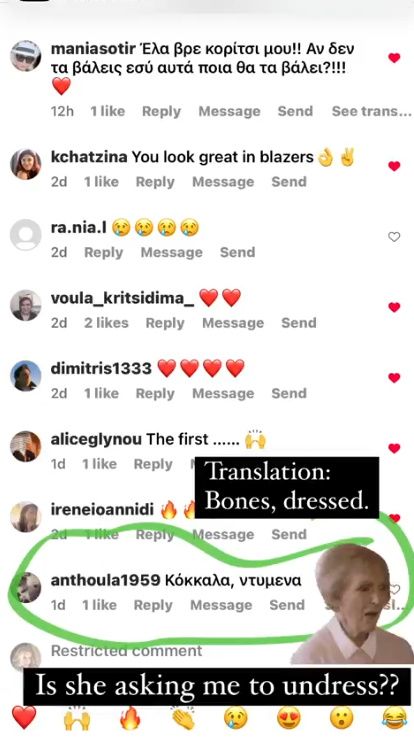This screenshot has height=739, width=414.
Task: Unlike dimitris1333's comment heart
Action: [394, 378]
